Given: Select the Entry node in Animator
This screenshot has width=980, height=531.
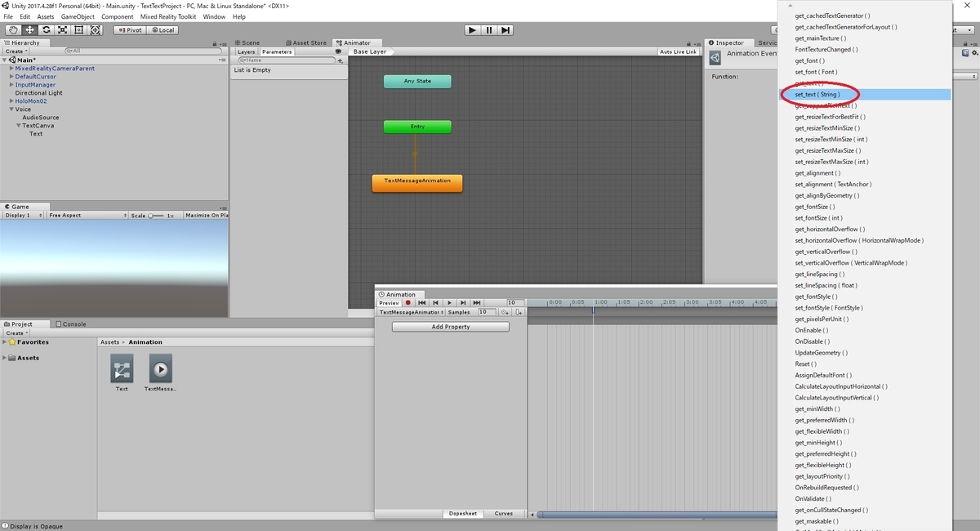Looking at the screenshot, I should (x=417, y=127).
